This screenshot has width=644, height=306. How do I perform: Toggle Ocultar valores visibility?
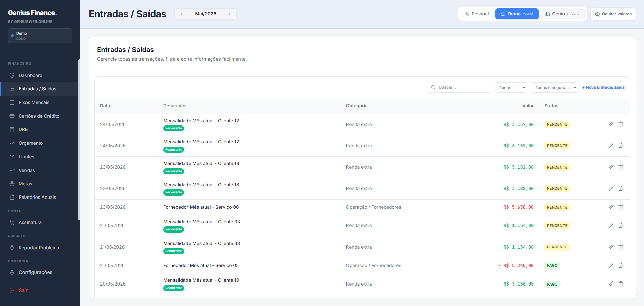613,14
